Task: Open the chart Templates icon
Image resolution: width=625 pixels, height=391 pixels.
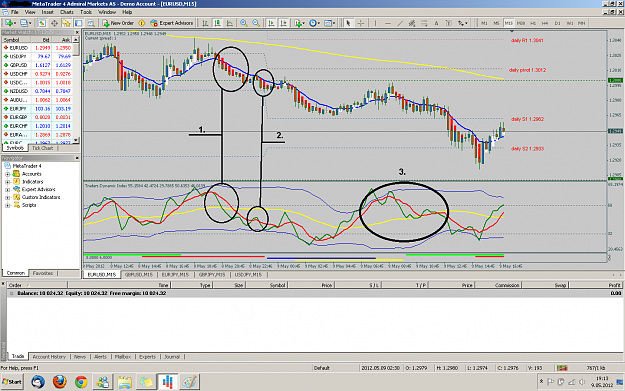Action: click(328, 23)
